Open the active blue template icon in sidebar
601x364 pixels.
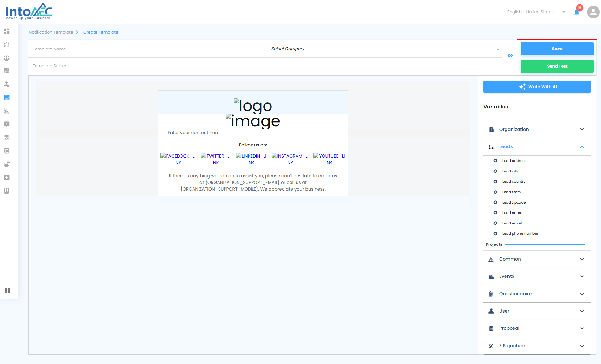click(x=7, y=98)
